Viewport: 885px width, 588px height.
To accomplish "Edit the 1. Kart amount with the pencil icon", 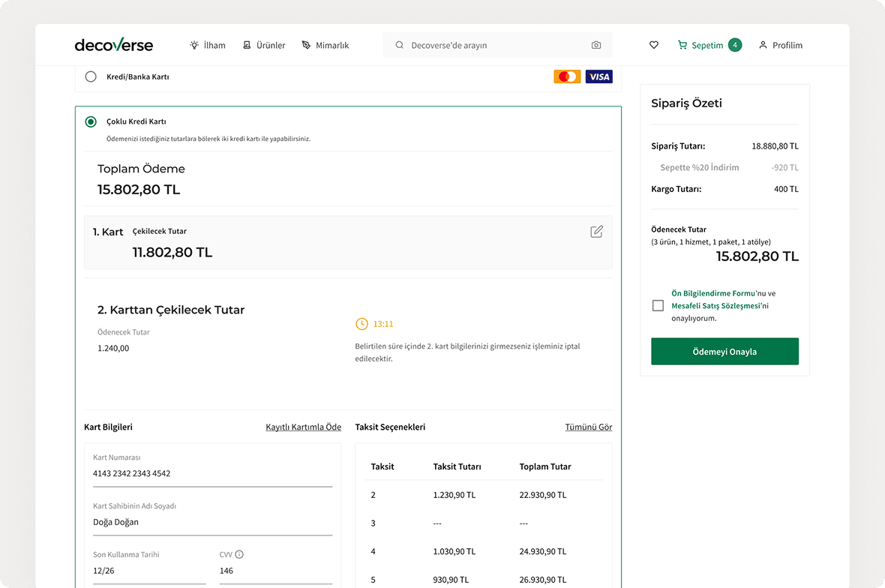I will tap(596, 232).
